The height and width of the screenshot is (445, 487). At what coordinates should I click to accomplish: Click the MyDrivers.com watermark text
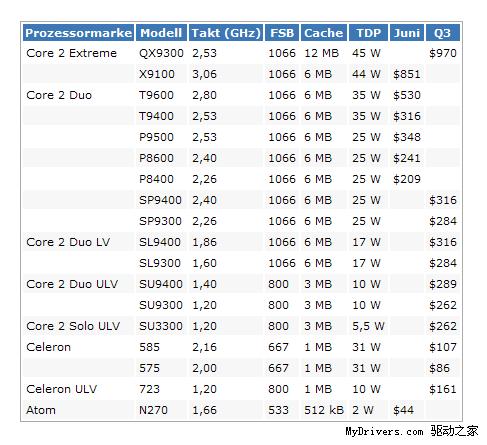384,431
